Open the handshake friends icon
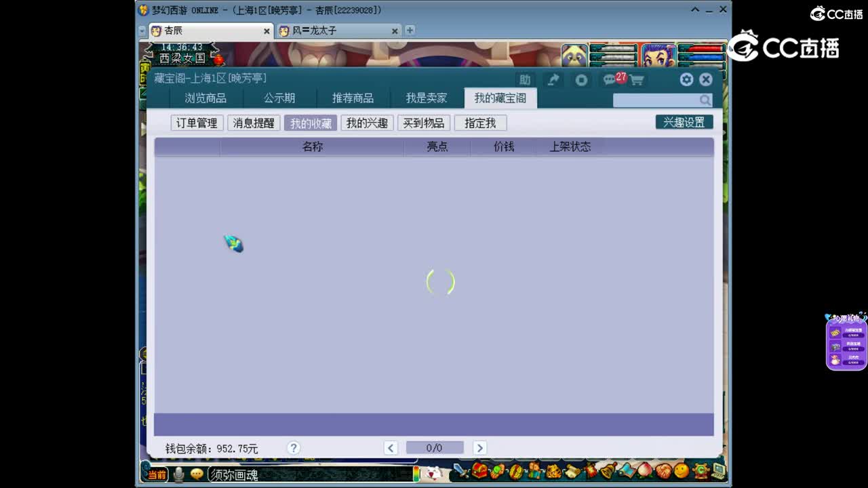868x488 pixels. [663, 470]
